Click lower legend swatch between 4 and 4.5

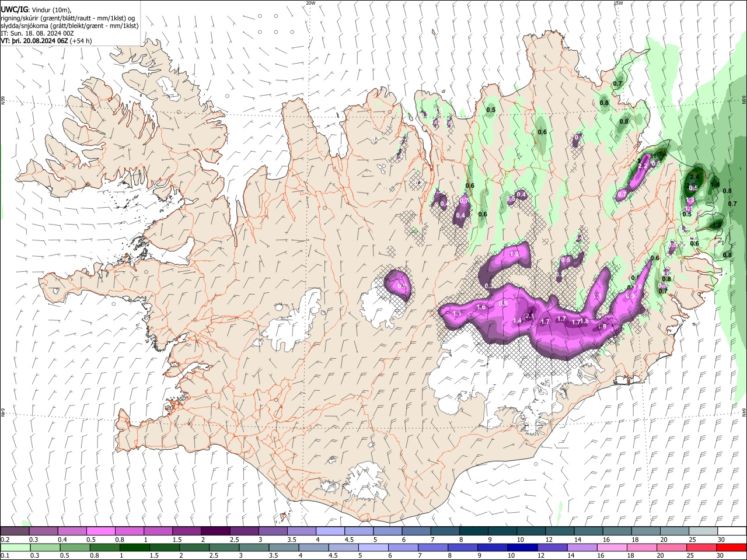pos(313,547)
